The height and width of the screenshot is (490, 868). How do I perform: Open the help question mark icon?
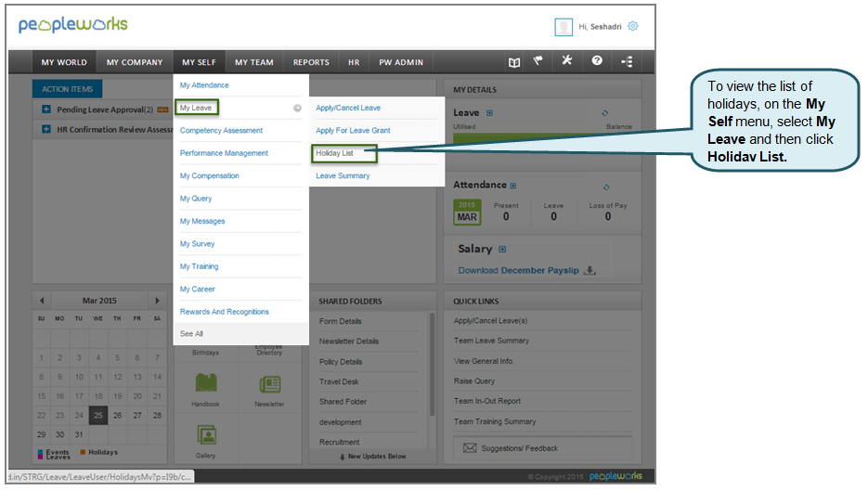pyautogui.click(x=597, y=60)
